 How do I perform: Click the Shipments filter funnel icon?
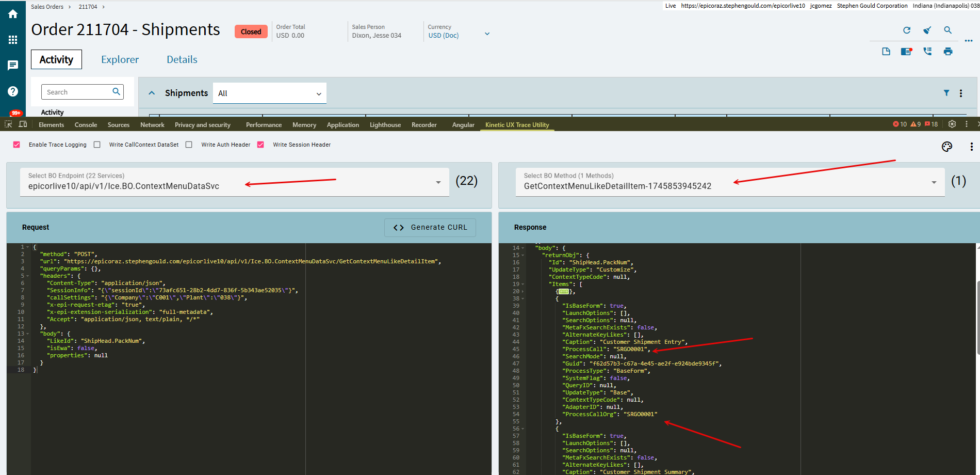(x=946, y=93)
